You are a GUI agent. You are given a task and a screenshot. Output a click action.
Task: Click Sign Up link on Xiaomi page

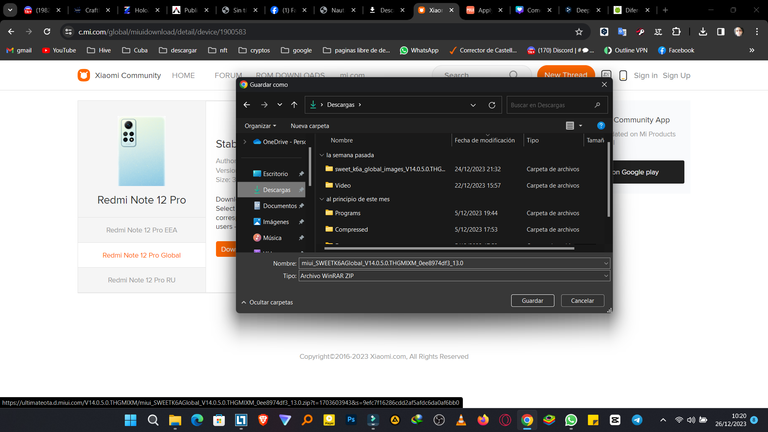point(676,75)
